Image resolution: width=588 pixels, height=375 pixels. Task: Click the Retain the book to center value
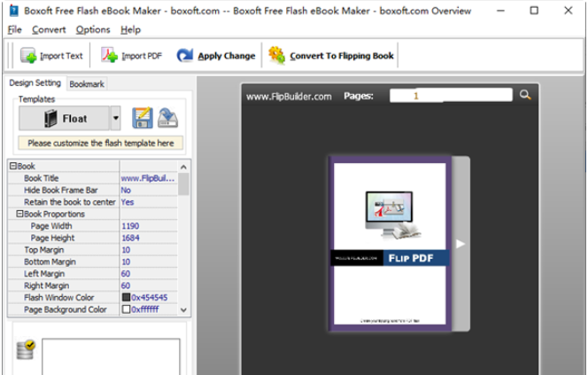[149, 202]
